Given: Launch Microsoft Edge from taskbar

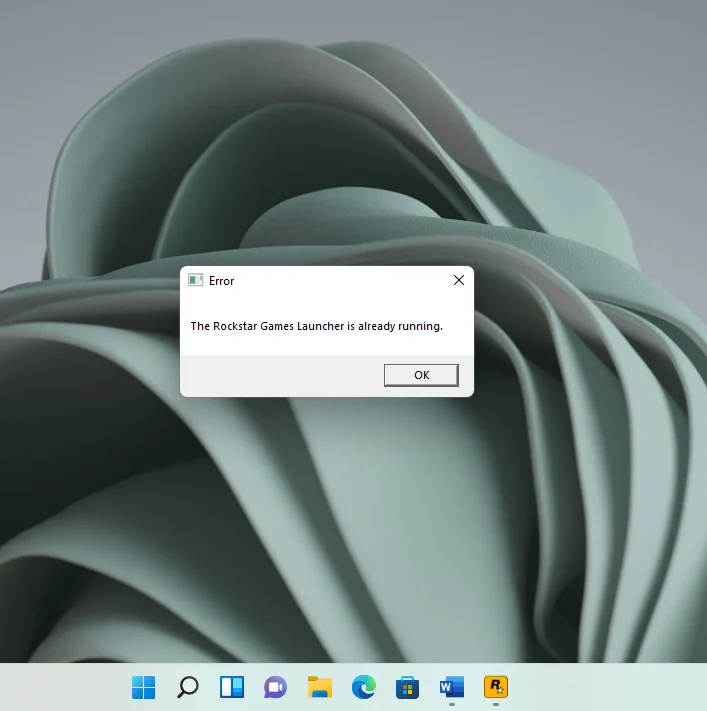Looking at the screenshot, I should [364, 687].
